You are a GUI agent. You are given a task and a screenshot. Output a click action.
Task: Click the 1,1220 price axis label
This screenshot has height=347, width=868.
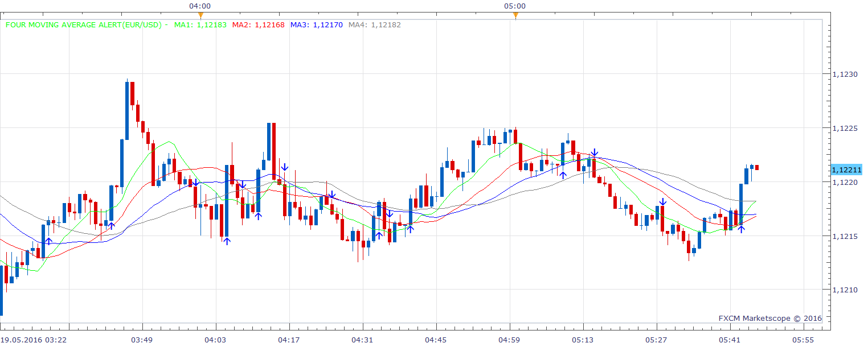845,183
